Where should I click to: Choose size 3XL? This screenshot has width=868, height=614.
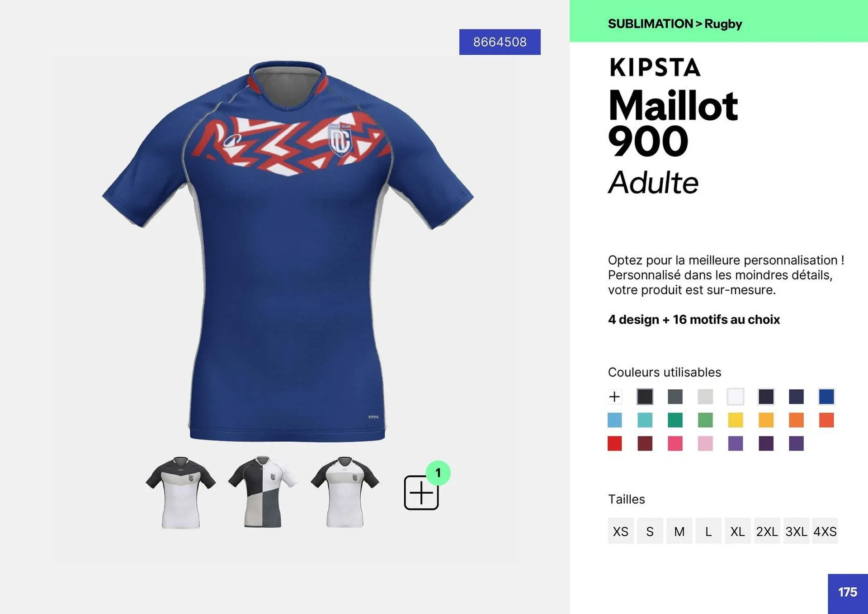796,531
